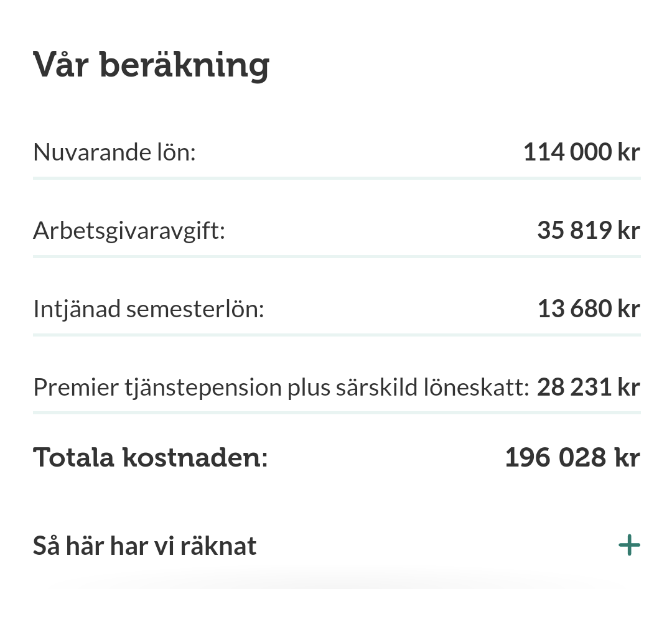Click the 114 000 kr salary amount
The image size is (672, 632).
click(581, 152)
